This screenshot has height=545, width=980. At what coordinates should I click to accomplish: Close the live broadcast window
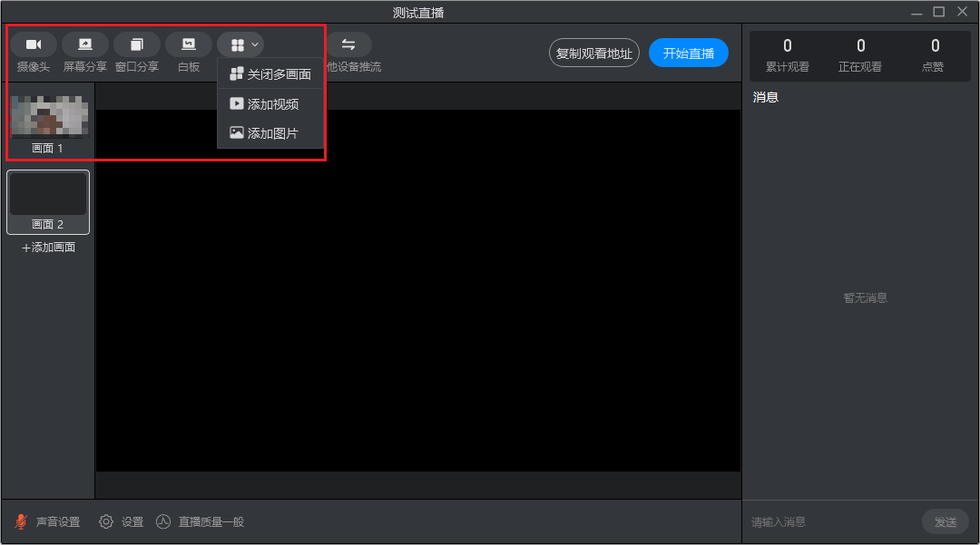(x=963, y=12)
